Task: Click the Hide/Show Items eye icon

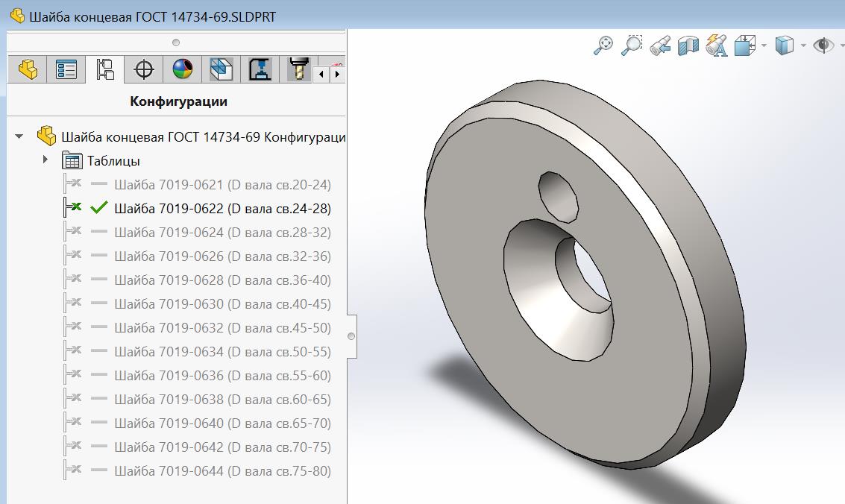Action: tap(823, 45)
